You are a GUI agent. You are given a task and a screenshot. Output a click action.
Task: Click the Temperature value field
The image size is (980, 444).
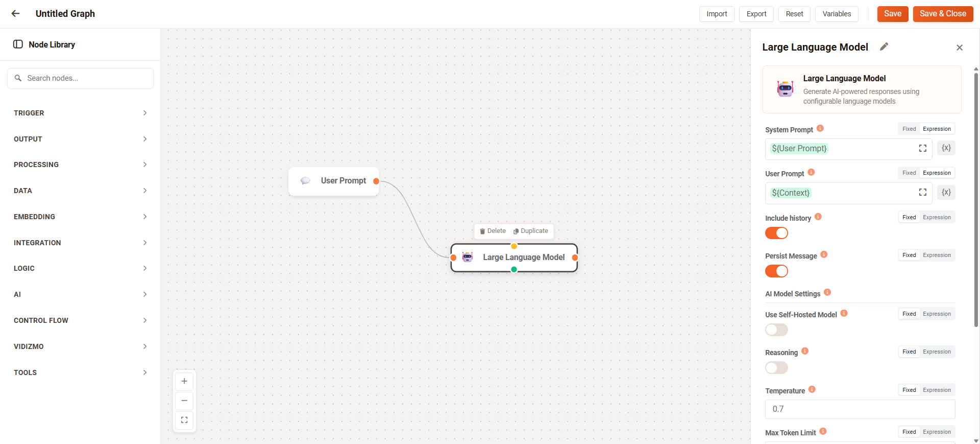[x=860, y=409]
